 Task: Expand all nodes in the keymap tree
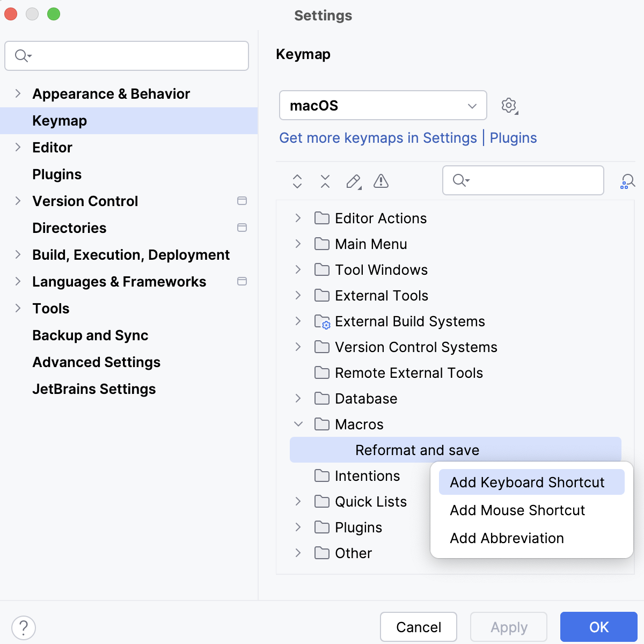(x=297, y=181)
